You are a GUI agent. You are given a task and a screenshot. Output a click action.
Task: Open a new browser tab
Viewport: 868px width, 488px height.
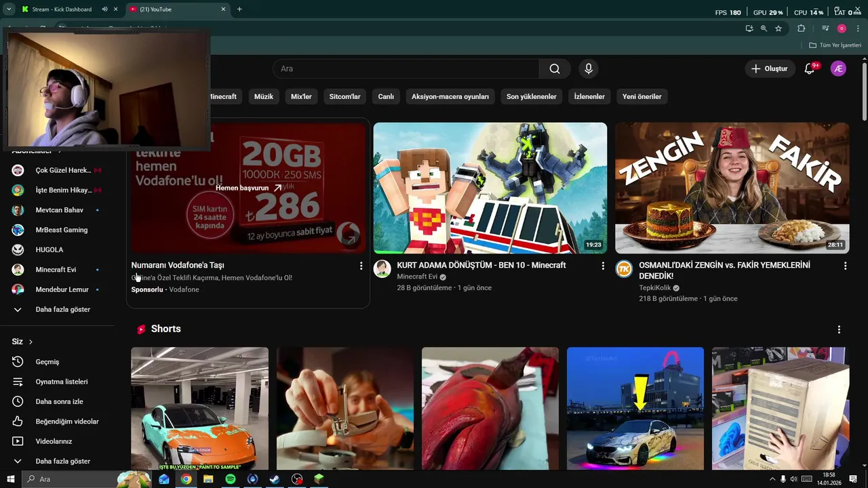tap(239, 9)
